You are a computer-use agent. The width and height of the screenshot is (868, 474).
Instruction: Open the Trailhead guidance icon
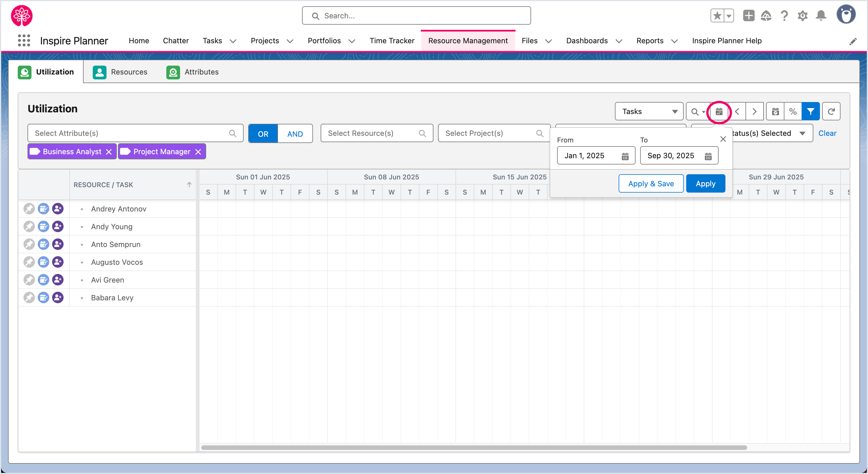pyautogui.click(x=766, y=15)
